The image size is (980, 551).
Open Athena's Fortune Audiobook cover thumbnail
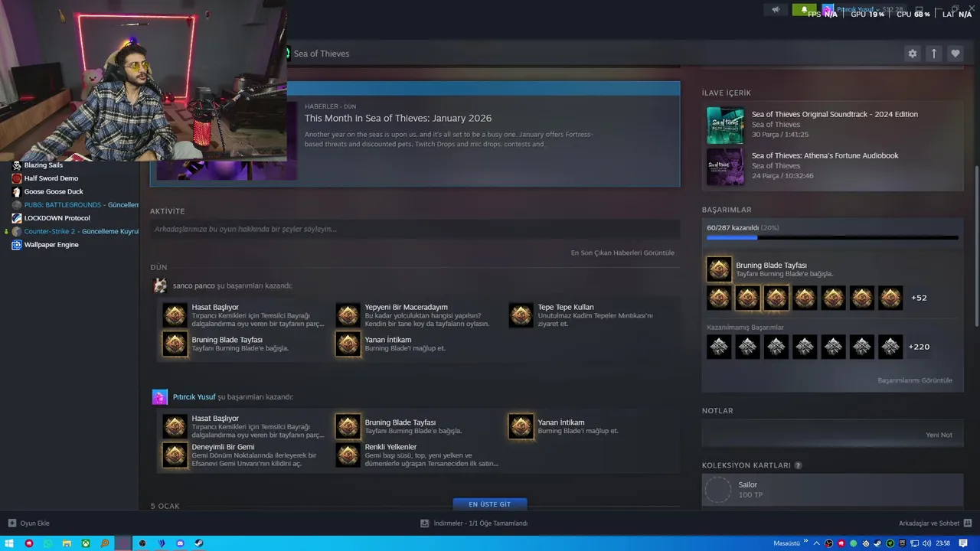[x=724, y=167]
